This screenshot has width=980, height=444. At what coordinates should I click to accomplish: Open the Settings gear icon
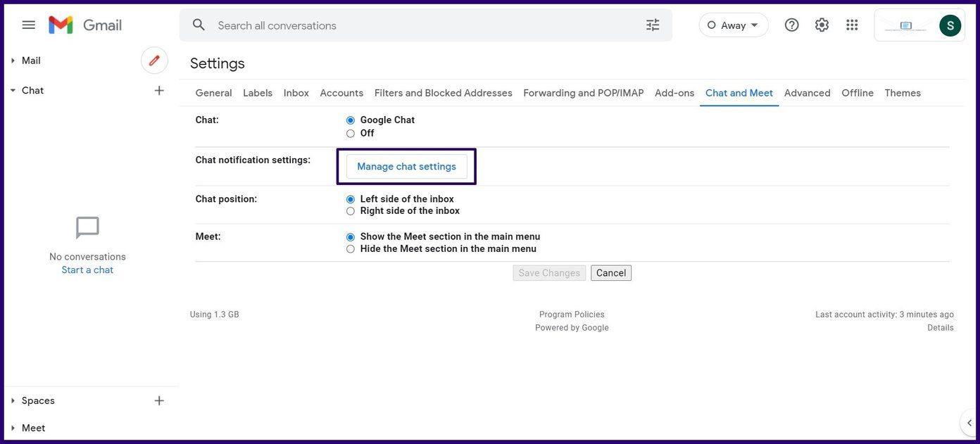click(x=822, y=25)
